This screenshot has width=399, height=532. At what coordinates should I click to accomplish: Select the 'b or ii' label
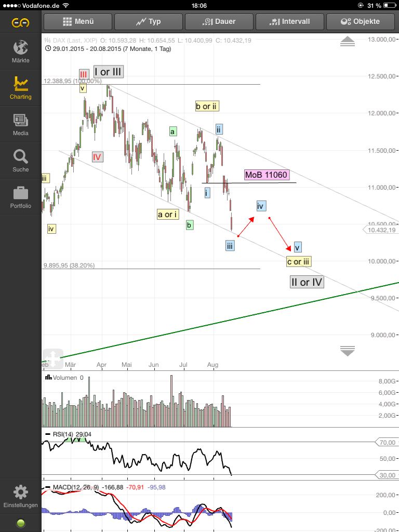(x=207, y=106)
